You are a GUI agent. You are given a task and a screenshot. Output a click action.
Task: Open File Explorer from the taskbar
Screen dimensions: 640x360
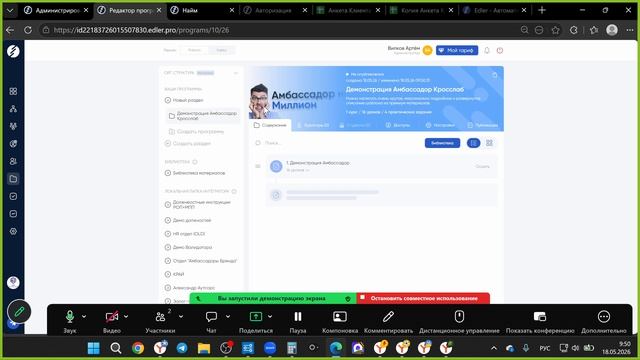point(204,348)
